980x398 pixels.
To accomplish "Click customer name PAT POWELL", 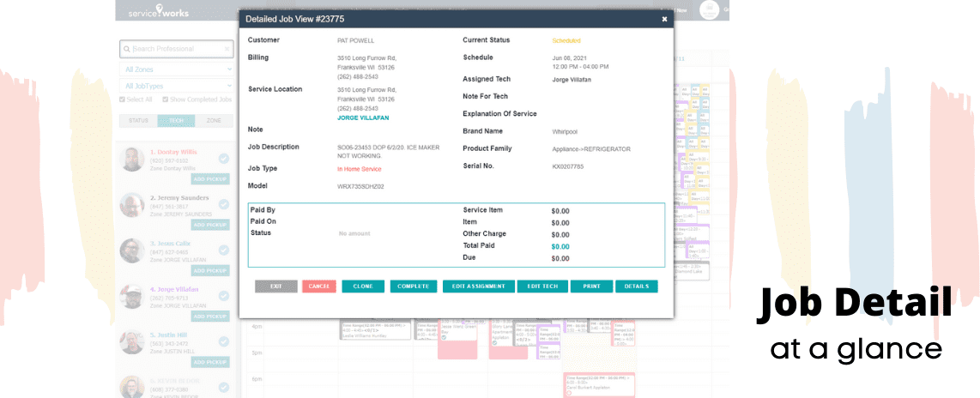I will click(x=355, y=40).
